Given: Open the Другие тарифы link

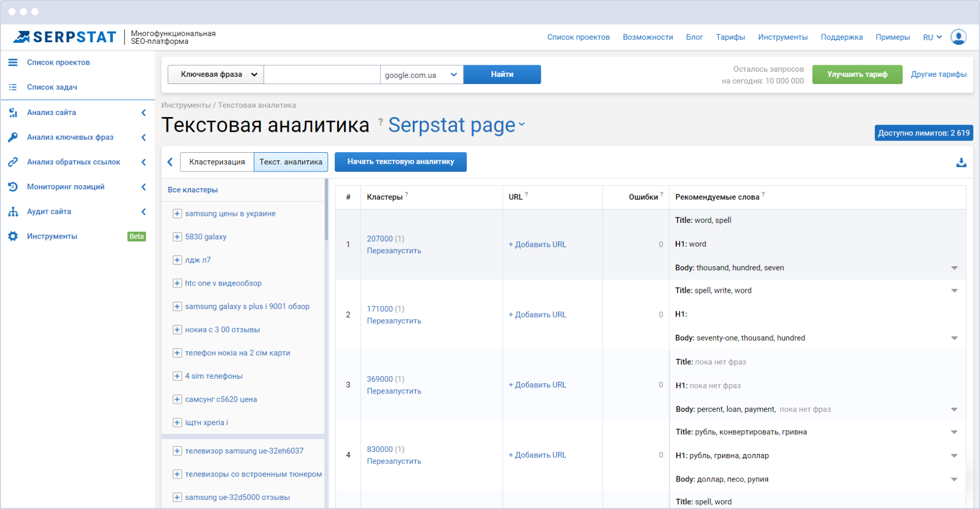Looking at the screenshot, I should [x=939, y=74].
